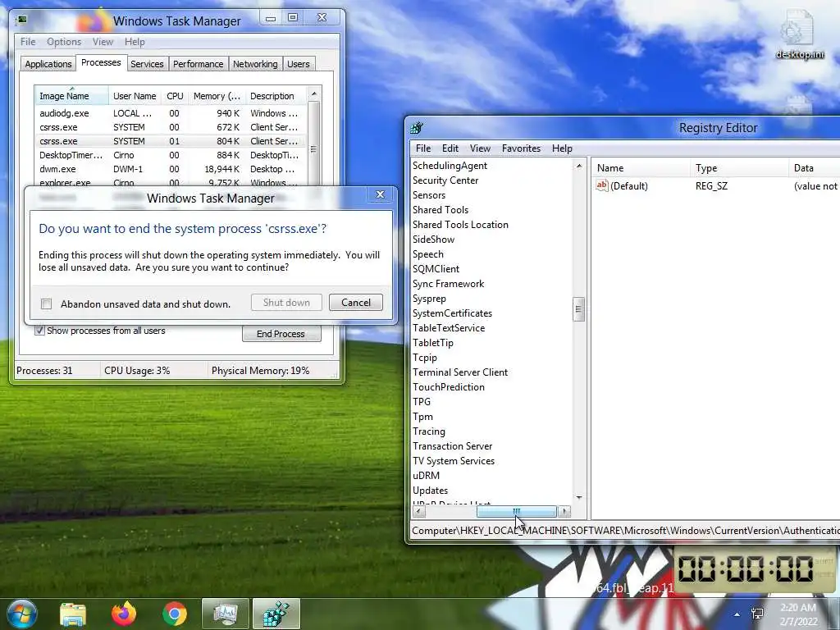840x630 pixels.
Task: Select Shared Tools Location key
Action: point(460,225)
